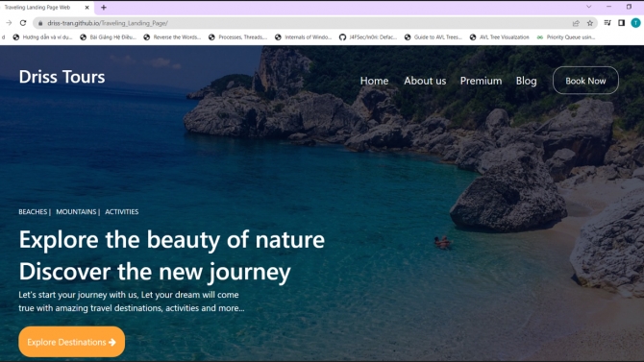The image size is (644, 362).
Task: Open the media control icon in toolbar
Action: [x=607, y=23]
